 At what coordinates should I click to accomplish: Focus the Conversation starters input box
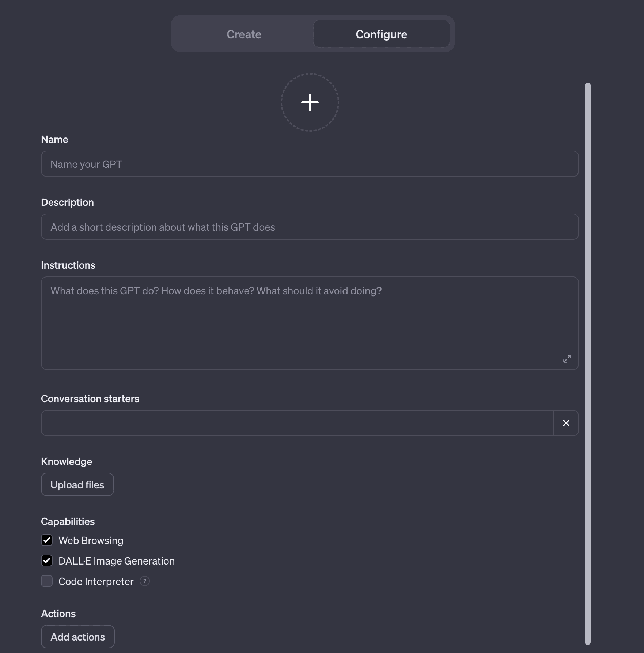297,423
